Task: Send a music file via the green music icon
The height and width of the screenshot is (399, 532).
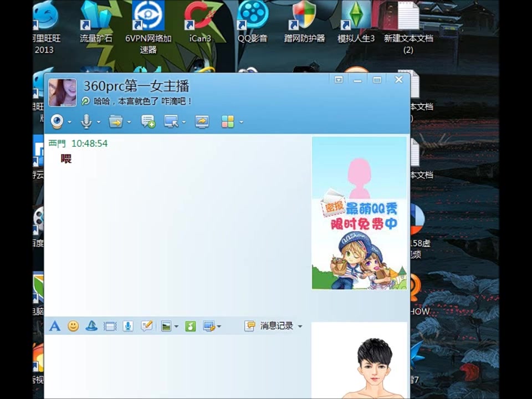Action: point(190,326)
